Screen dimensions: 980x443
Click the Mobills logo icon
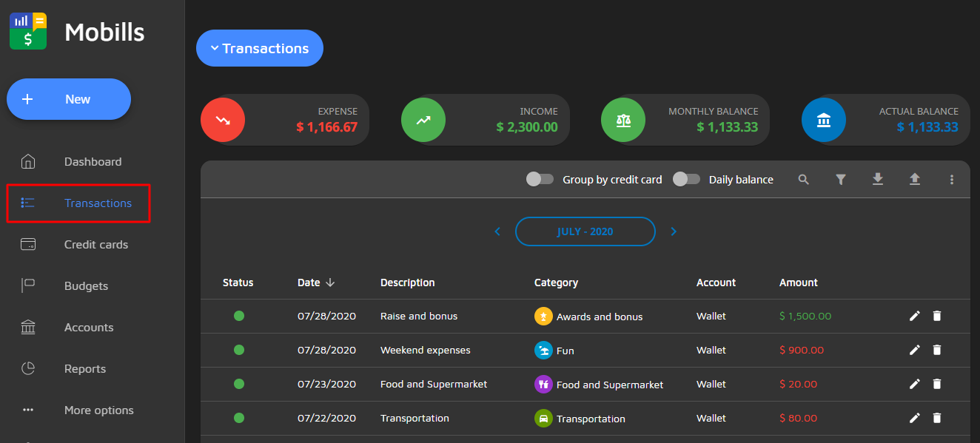click(x=28, y=32)
